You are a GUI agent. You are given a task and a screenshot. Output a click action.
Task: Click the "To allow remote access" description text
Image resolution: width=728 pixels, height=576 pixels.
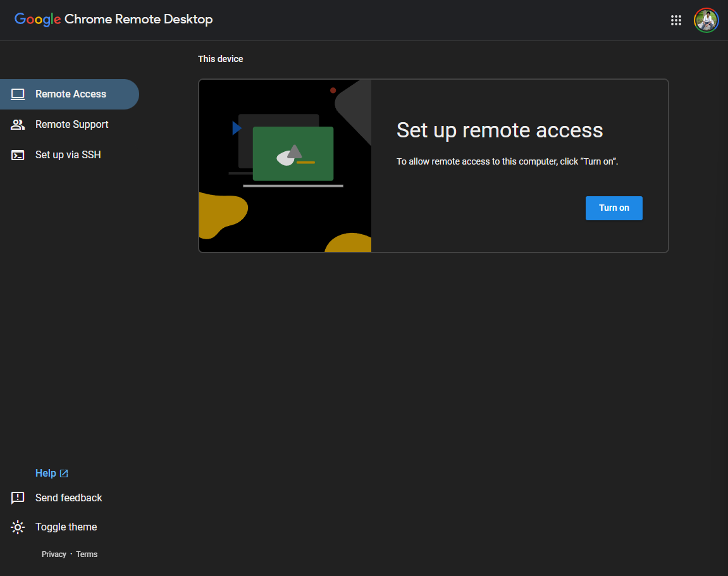(507, 161)
